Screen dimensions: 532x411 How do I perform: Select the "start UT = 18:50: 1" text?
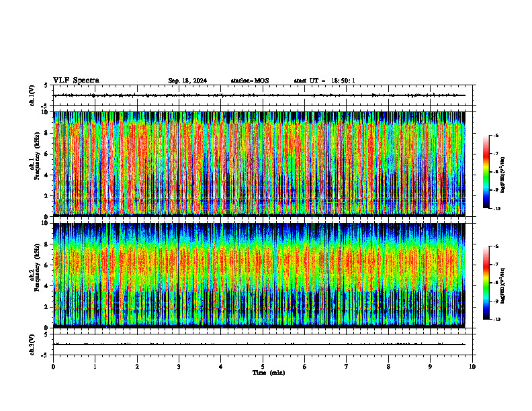pyautogui.click(x=324, y=81)
